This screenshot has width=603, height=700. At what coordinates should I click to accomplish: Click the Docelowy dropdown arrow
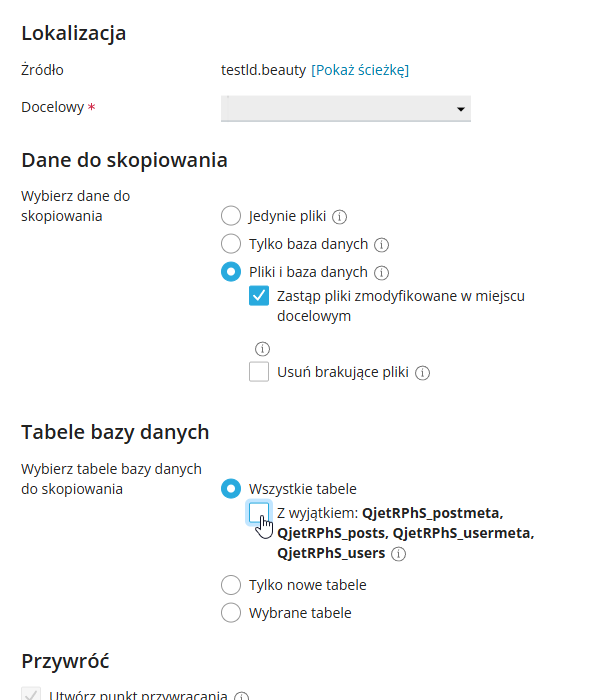[461, 109]
